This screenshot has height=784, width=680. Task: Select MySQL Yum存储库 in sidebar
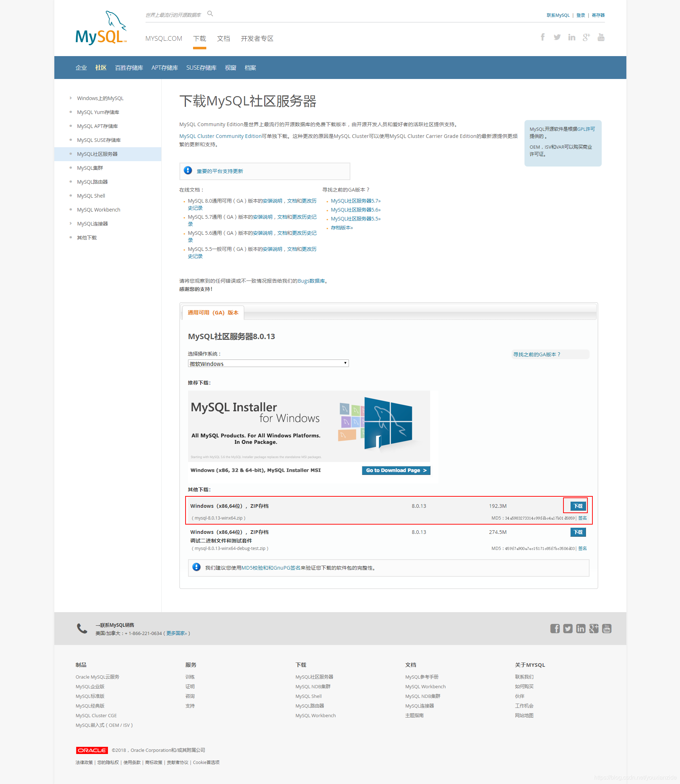98,112
